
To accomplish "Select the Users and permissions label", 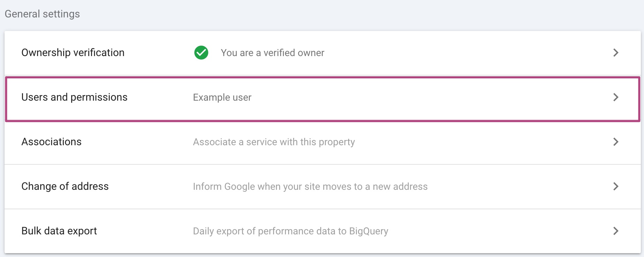I will (74, 97).
